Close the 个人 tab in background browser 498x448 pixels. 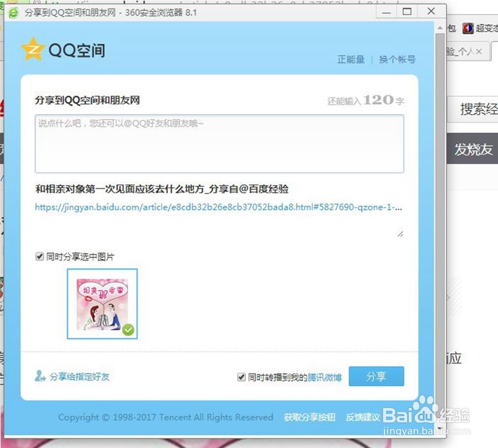(479, 51)
